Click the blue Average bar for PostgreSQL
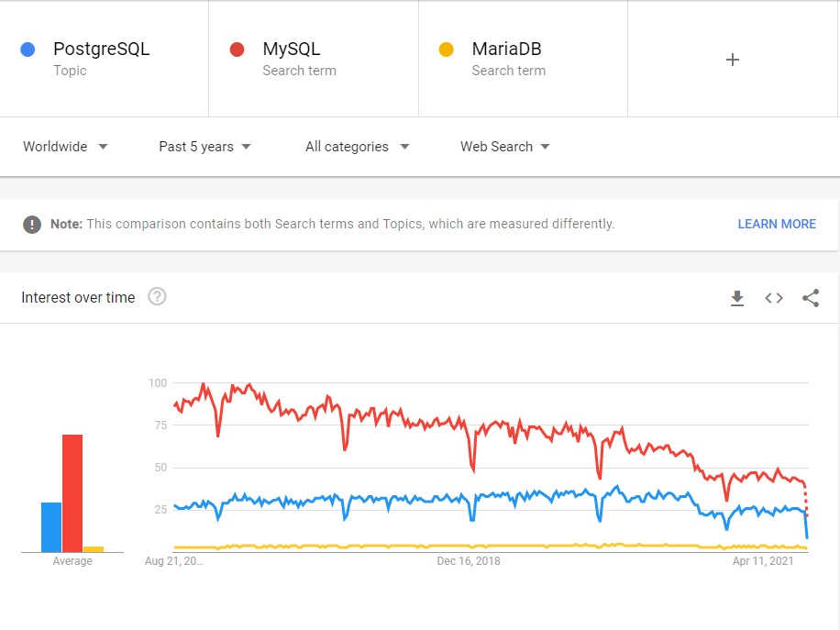Screen dimensions: 840x630 (x=51, y=527)
